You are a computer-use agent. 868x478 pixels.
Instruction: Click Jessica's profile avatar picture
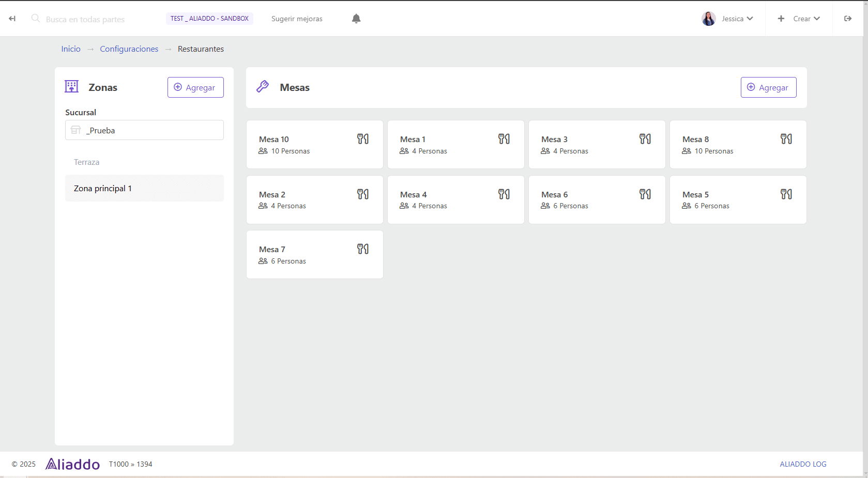[x=708, y=19]
